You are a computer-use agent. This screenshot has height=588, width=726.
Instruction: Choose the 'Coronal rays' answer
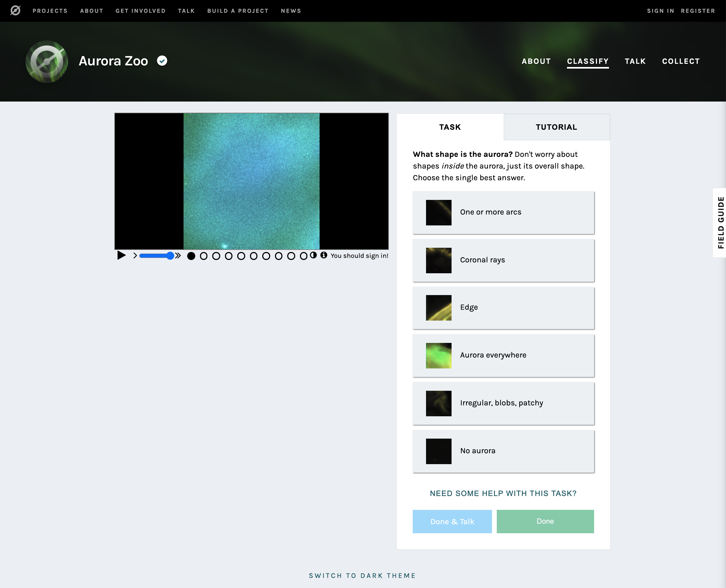pos(503,260)
